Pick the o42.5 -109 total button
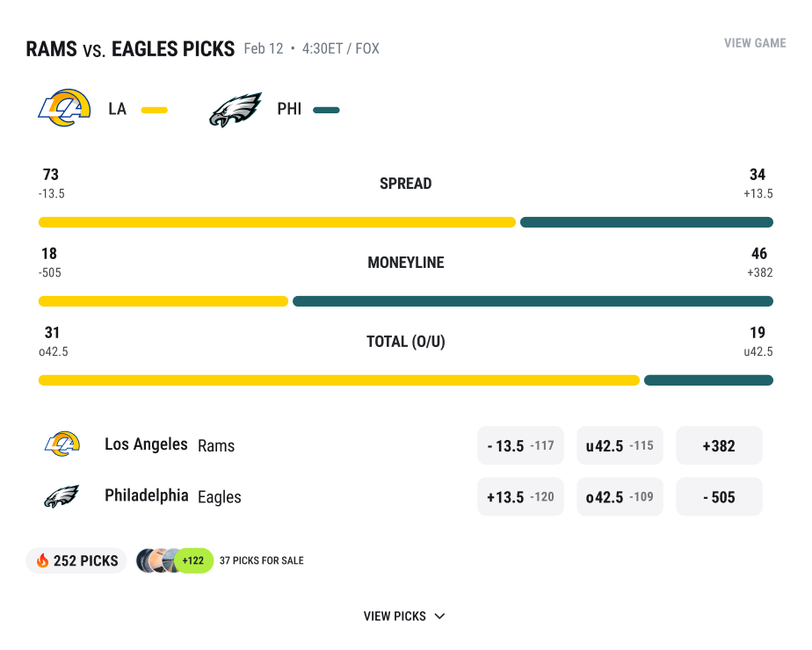This screenshot has width=812, height=650. (x=620, y=496)
